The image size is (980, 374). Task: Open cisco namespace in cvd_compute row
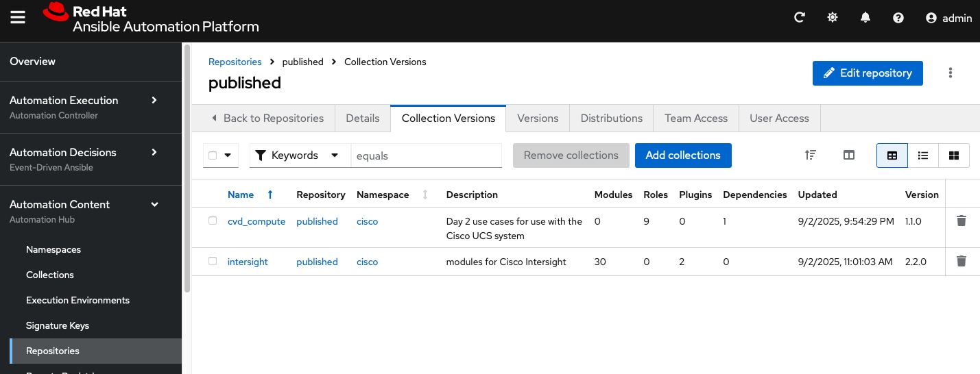click(367, 221)
